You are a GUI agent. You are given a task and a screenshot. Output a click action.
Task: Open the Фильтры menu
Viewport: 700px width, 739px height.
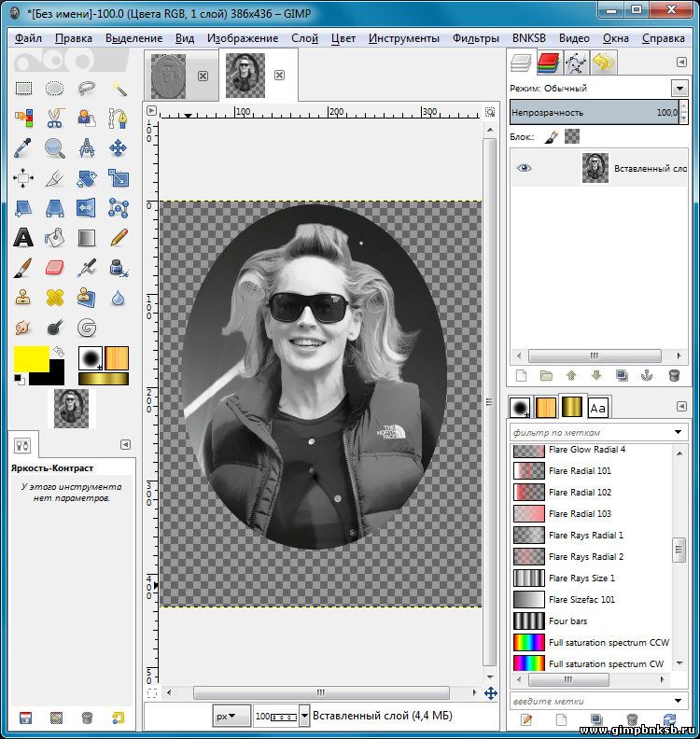[476, 38]
